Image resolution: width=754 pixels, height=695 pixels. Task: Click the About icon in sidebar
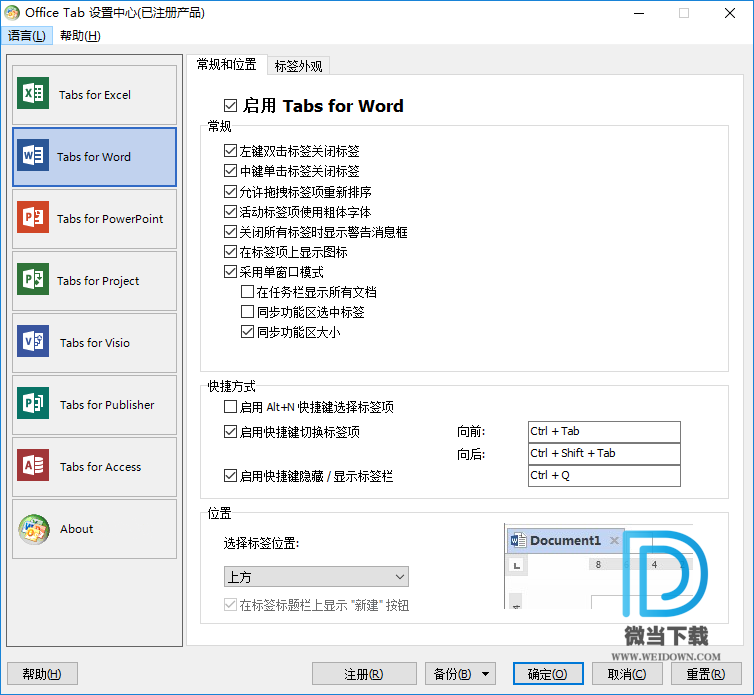pyautogui.click(x=34, y=529)
